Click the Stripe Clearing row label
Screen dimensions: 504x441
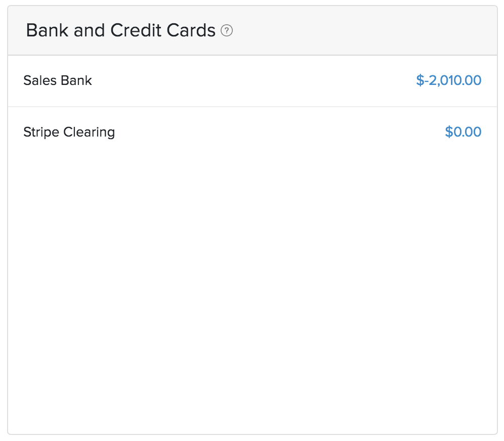(x=69, y=132)
